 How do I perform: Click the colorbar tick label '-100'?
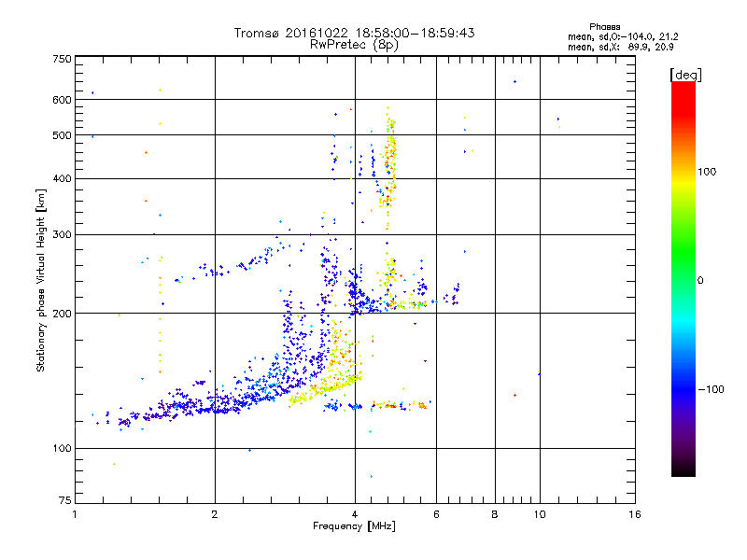point(711,389)
